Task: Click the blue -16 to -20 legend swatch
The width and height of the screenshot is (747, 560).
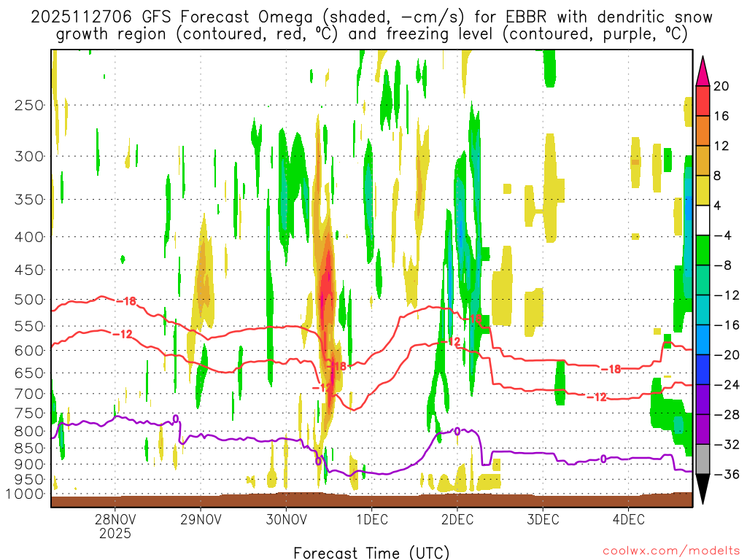Action: pos(703,340)
